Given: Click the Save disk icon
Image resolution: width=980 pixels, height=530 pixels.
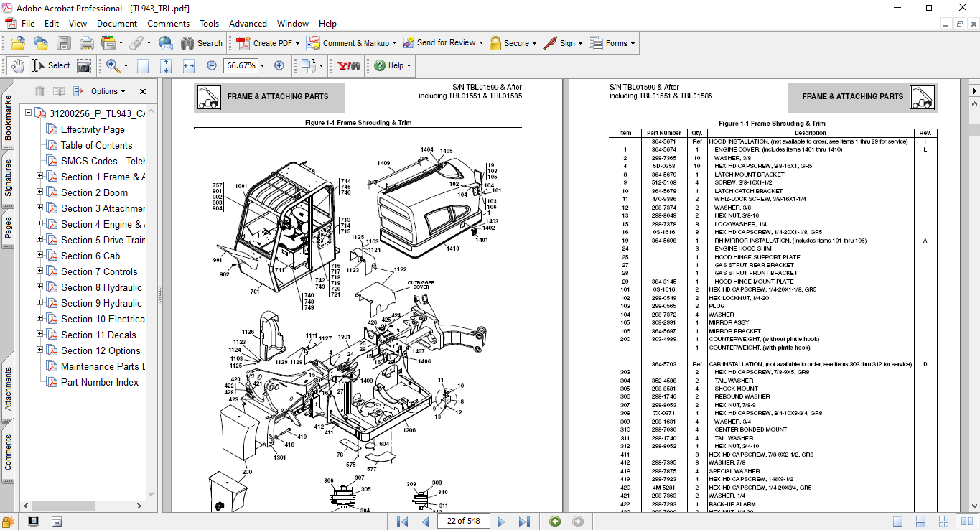Looking at the screenshot, I should point(64,43).
